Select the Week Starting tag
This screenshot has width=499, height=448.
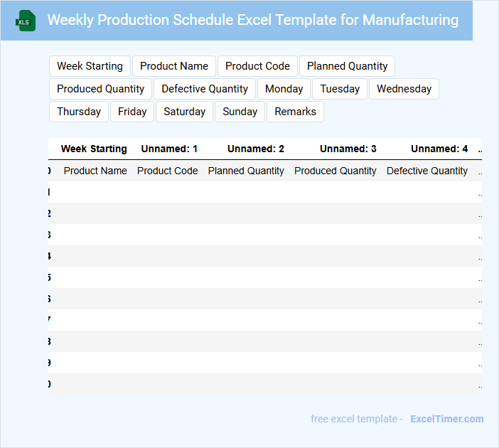click(x=90, y=66)
